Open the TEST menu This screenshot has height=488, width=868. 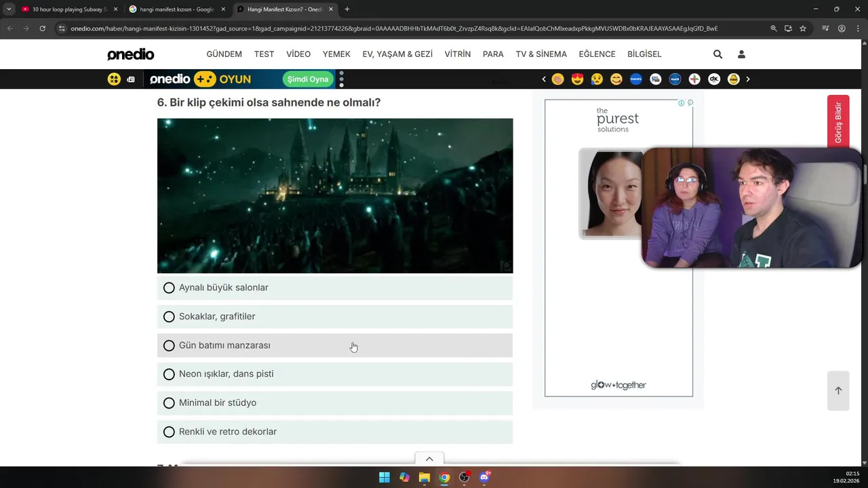(264, 54)
